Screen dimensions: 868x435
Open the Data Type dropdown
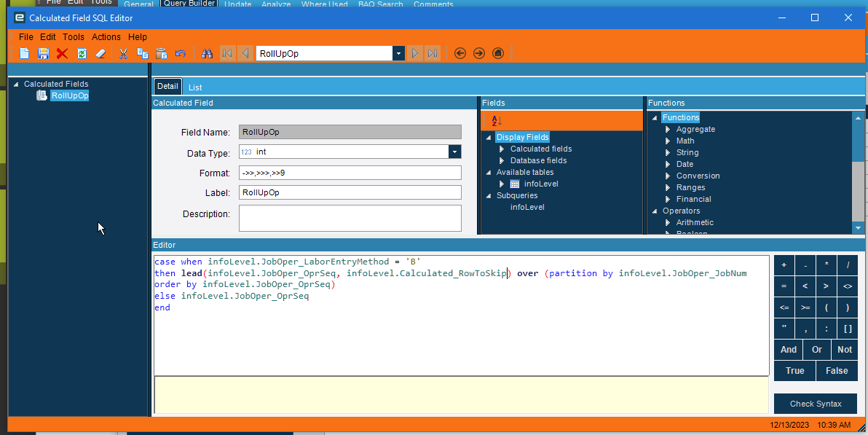[x=454, y=152]
